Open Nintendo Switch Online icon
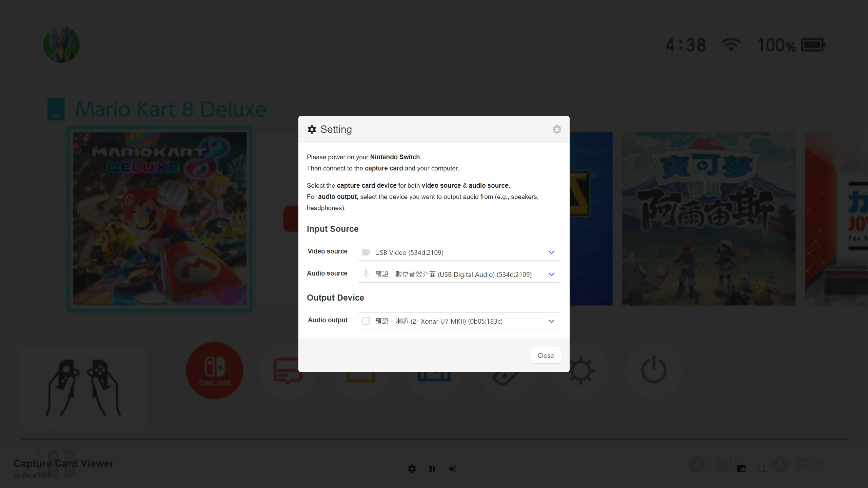 214,370
